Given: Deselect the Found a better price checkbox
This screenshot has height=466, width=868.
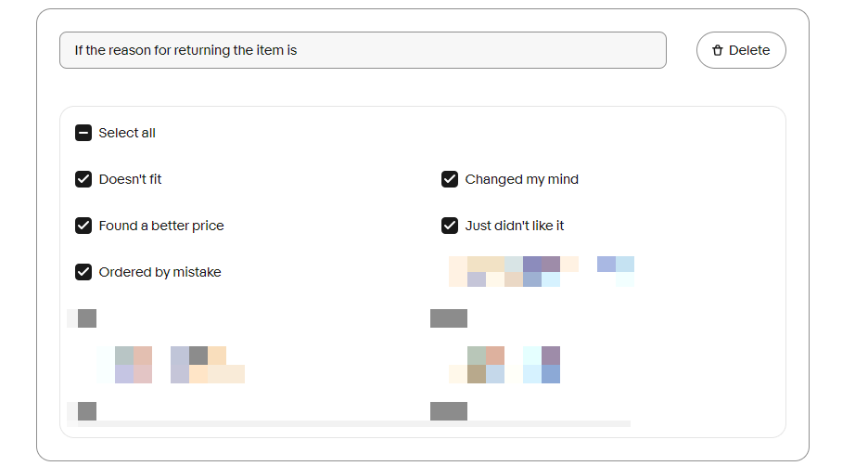Looking at the screenshot, I should coord(83,226).
